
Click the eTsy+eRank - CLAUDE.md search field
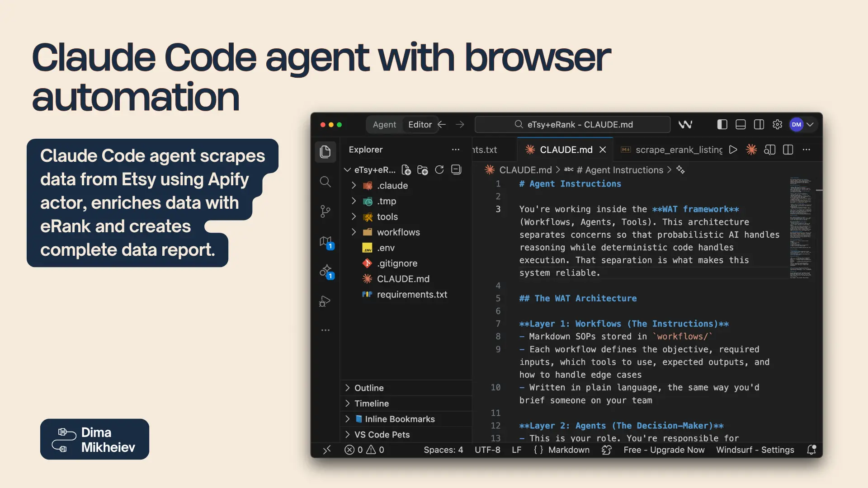(572, 125)
